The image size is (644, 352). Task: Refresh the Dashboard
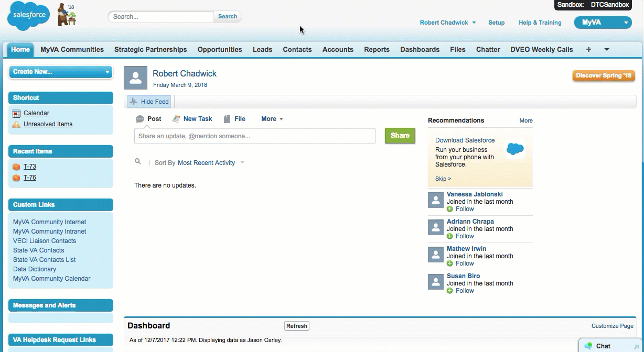point(297,326)
